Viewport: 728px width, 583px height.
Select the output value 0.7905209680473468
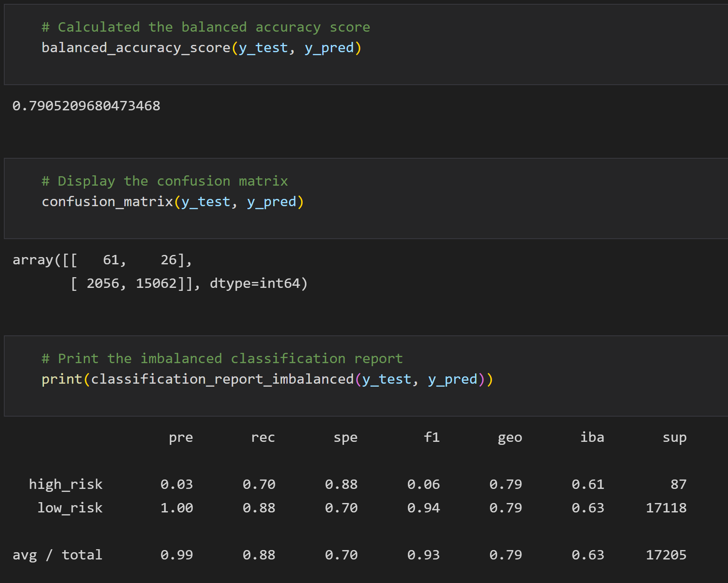tap(86, 106)
